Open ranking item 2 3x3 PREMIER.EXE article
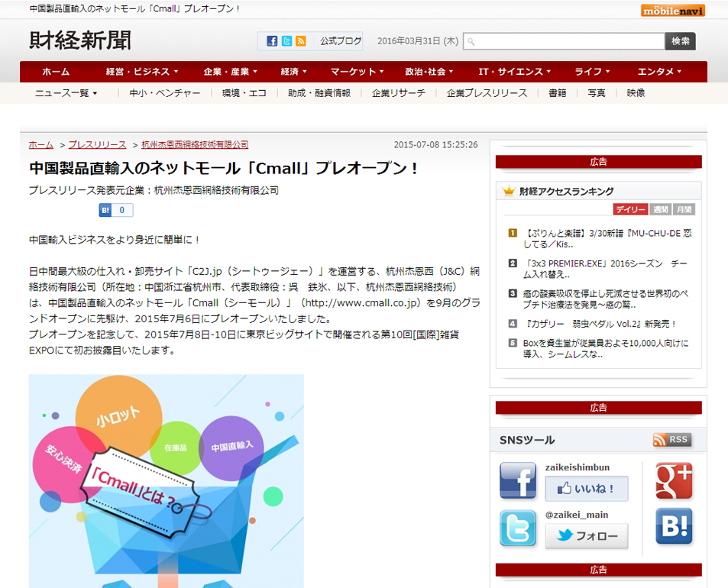This screenshot has height=588, width=728. (x=605, y=269)
